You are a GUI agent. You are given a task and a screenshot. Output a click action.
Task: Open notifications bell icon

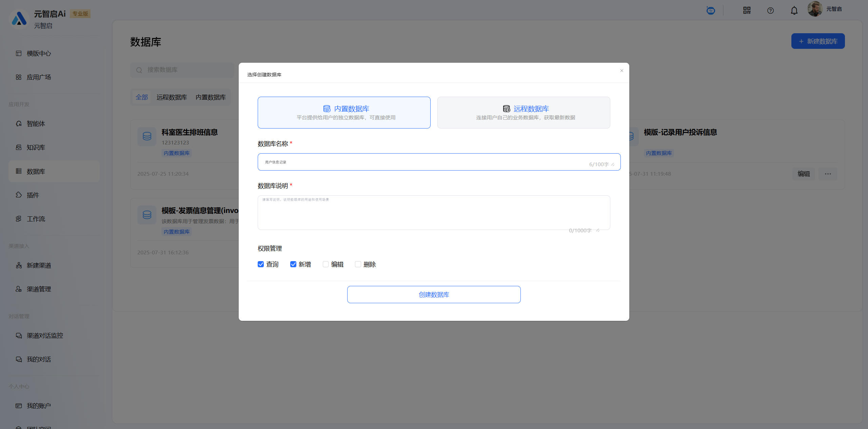(794, 11)
